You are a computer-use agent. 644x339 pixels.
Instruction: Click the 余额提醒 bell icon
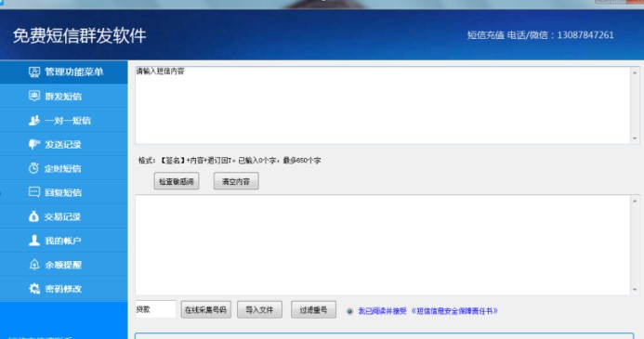pos(34,265)
